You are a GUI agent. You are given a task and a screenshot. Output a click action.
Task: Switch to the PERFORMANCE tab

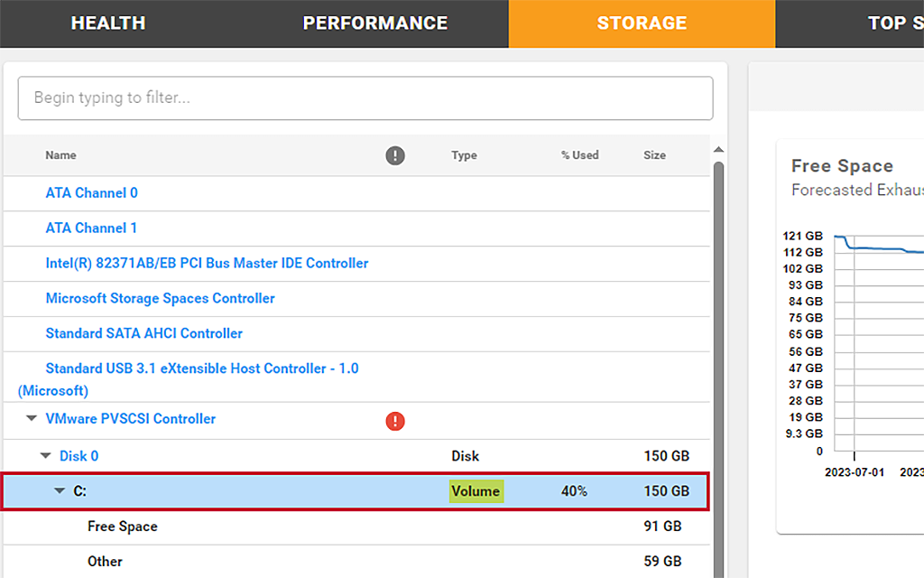[375, 23]
